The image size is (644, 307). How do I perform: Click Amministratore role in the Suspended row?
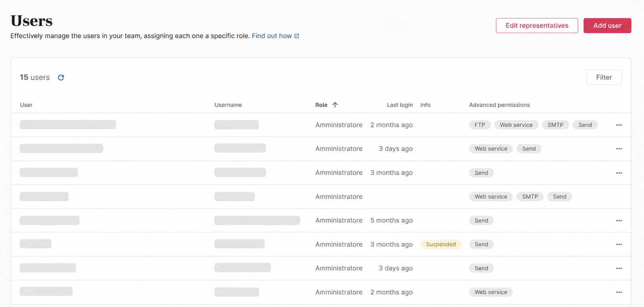[x=339, y=244]
